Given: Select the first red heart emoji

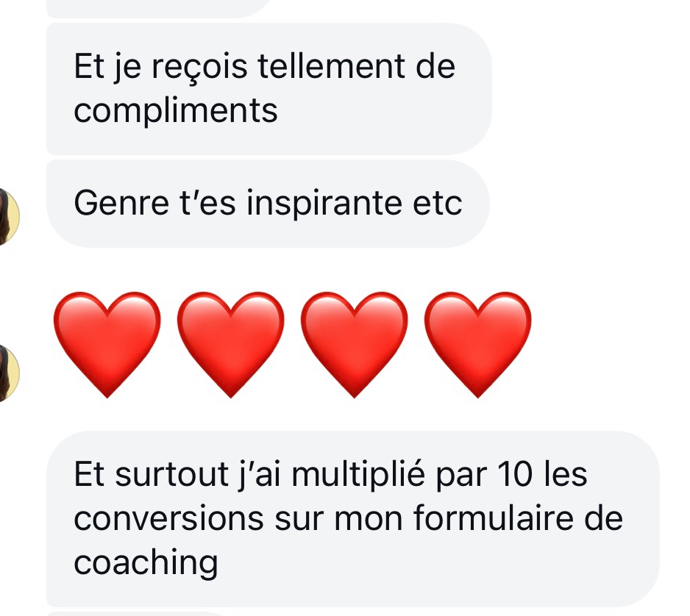Looking at the screenshot, I should click(107, 344).
